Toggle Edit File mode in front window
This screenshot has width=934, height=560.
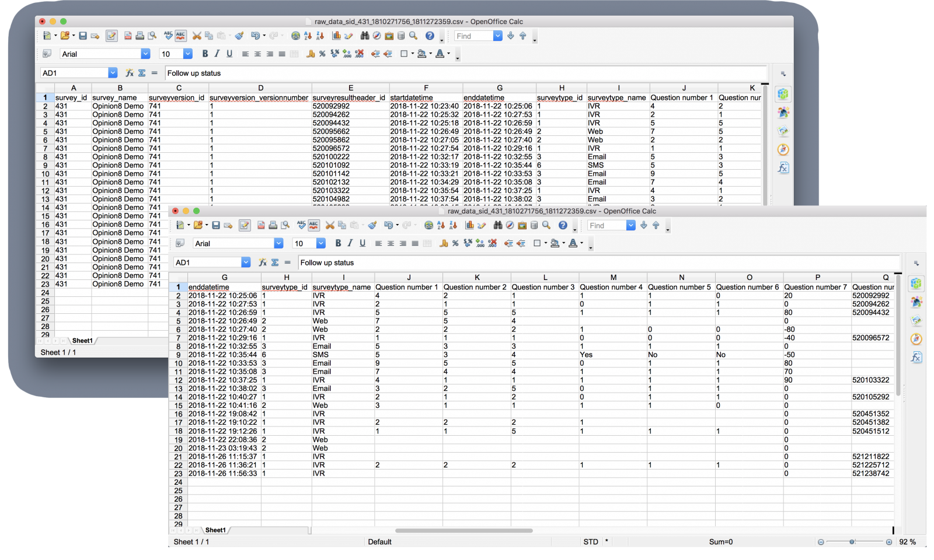pos(245,226)
